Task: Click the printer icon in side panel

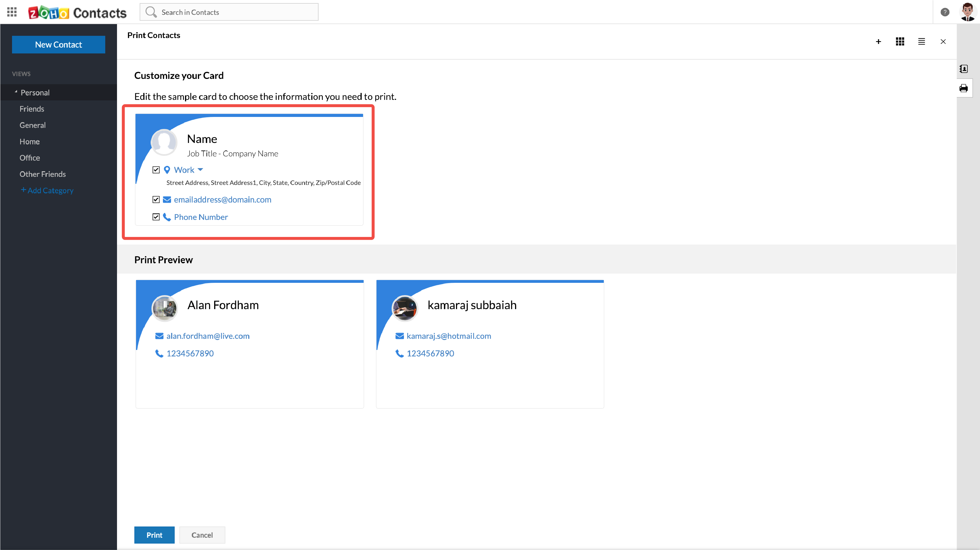Action: 964,88
